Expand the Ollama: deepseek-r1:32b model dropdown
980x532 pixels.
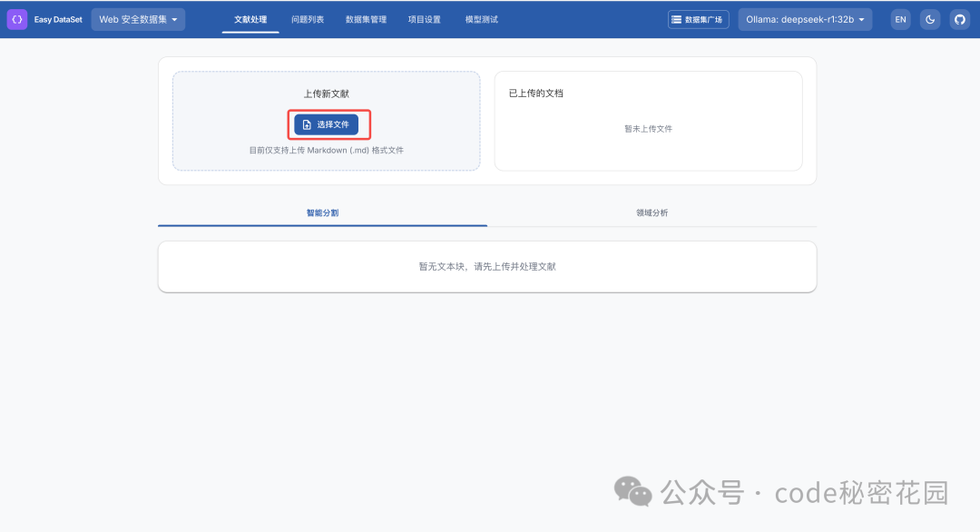pos(805,19)
